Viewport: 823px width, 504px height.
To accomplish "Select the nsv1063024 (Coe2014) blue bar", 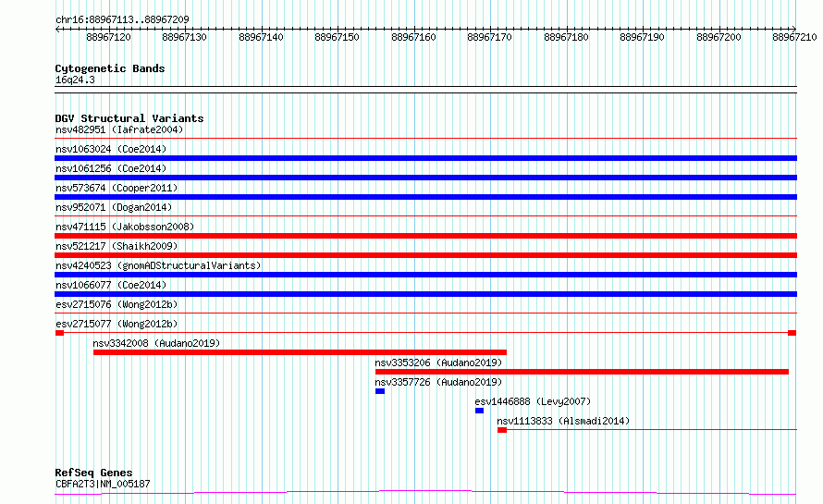I will 425,158.
